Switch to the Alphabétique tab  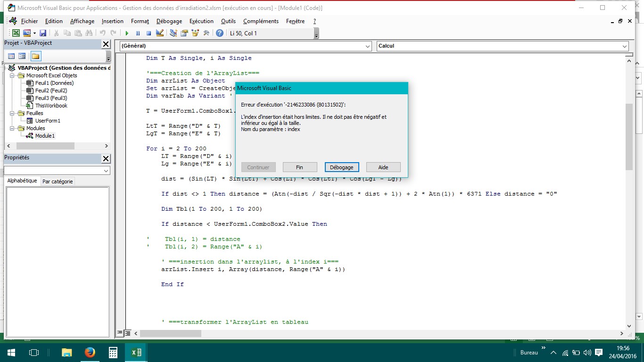22,181
